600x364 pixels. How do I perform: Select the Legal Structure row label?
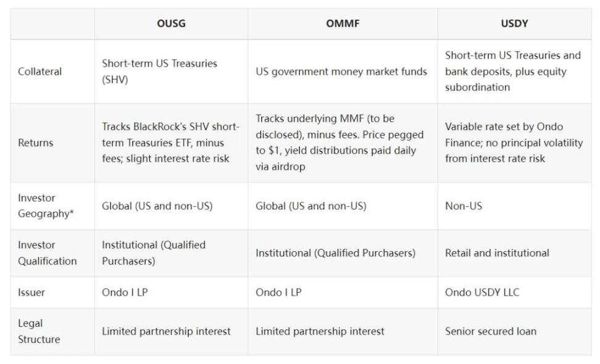39,331
